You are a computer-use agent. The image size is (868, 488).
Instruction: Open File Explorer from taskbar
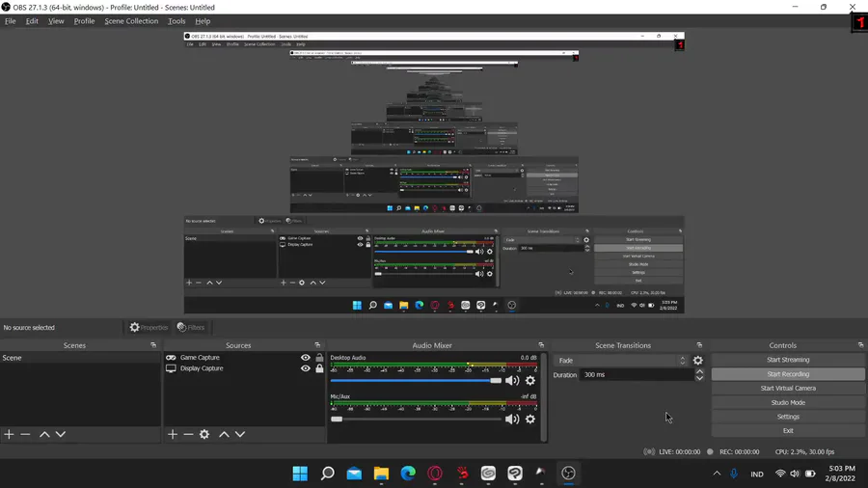[x=381, y=474]
